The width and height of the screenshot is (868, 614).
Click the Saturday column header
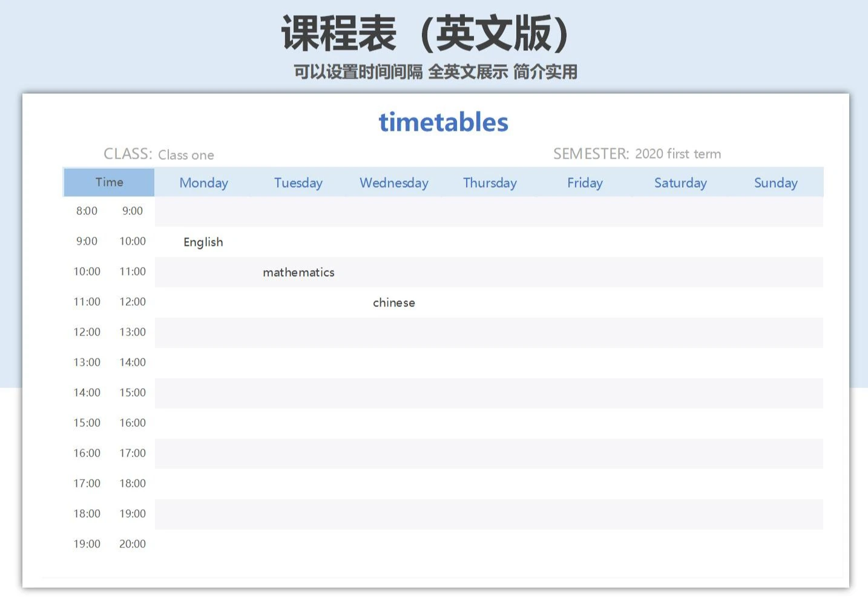680,182
